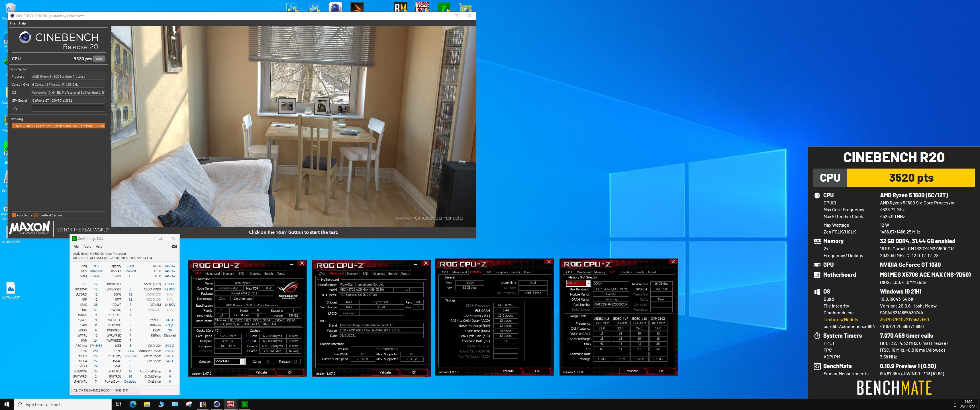The width and height of the screenshot is (980, 410).
Task: Click the Cinebench Info input field
Action: (x=68, y=108)
